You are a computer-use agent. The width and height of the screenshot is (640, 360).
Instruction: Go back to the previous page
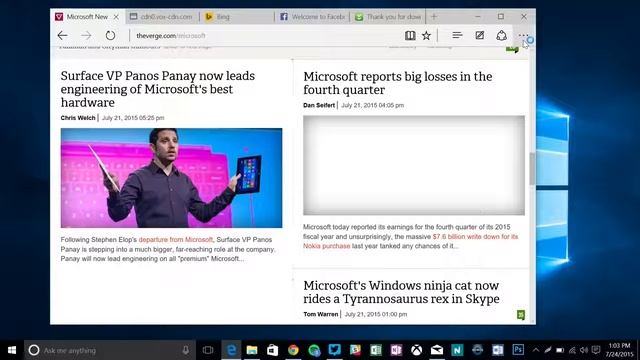pyautogui.click(x=62, y=36)
